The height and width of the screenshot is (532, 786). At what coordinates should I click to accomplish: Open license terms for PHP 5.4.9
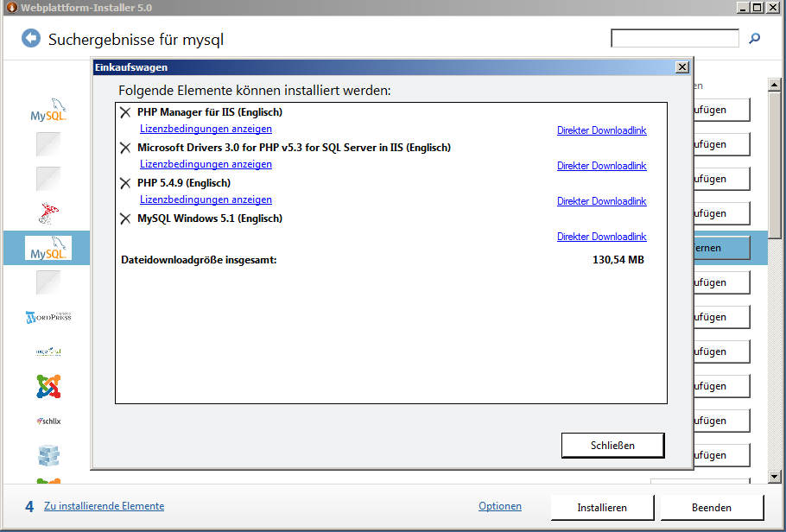click(x=206, y=199)
